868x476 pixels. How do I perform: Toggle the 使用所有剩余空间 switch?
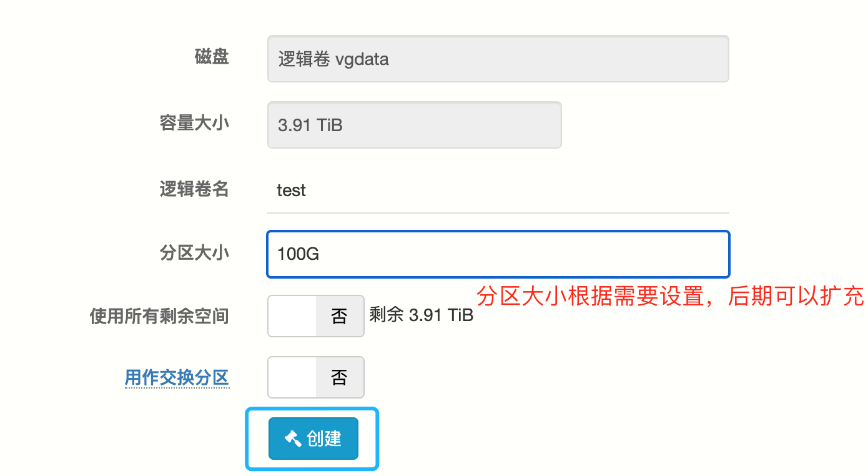[315, 316]
